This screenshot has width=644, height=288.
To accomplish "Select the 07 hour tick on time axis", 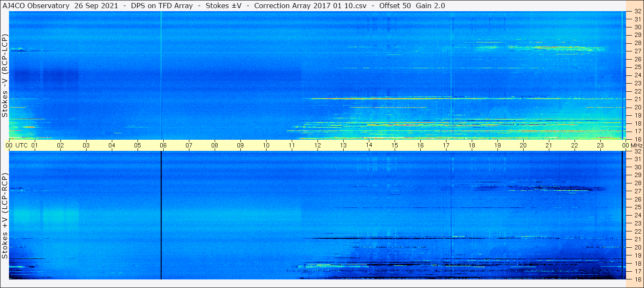I will [189, 145].
